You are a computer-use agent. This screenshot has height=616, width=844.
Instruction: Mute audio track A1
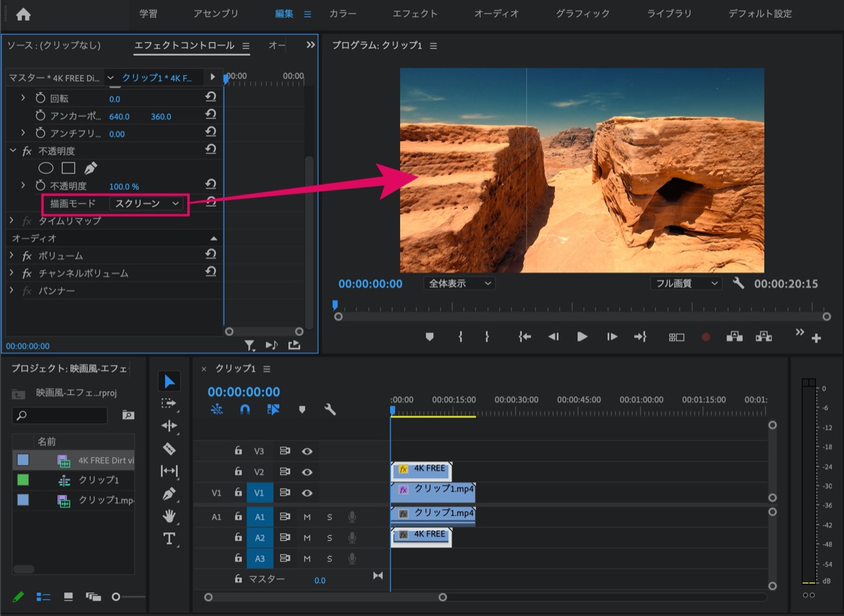(x=307, y=517)
